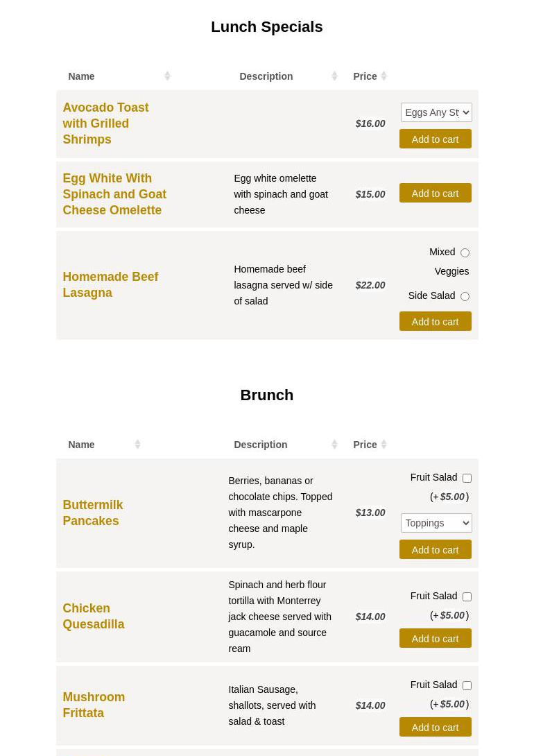This screenshot has width=534, height=756.
Task: Enable Fruit Salad add-on for Chicken Quesadilla
Action: 467,597
